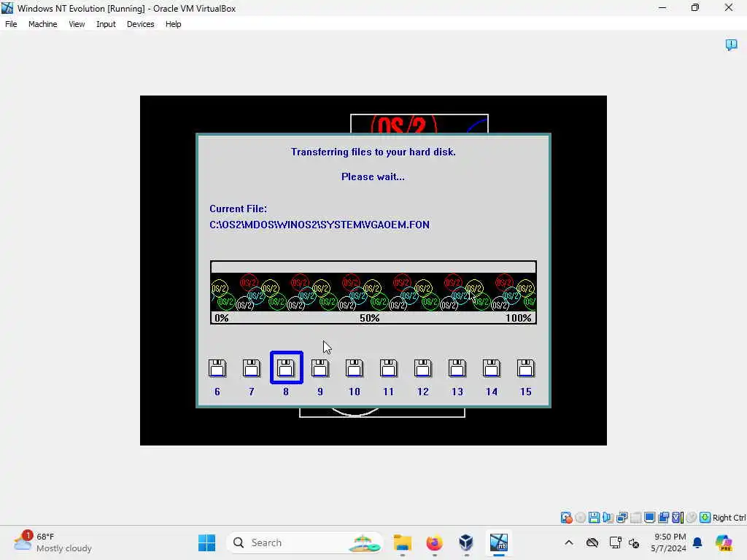Click diskette 11 icon in installer
This screenshot has width=747, height=560.
(389, 368)
